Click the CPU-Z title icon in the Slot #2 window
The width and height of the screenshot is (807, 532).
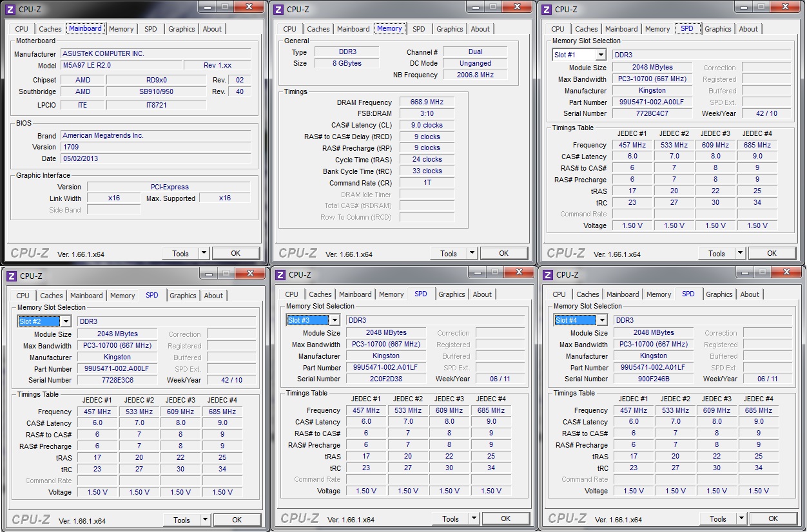pyautogui.click(x=12, y=276)
